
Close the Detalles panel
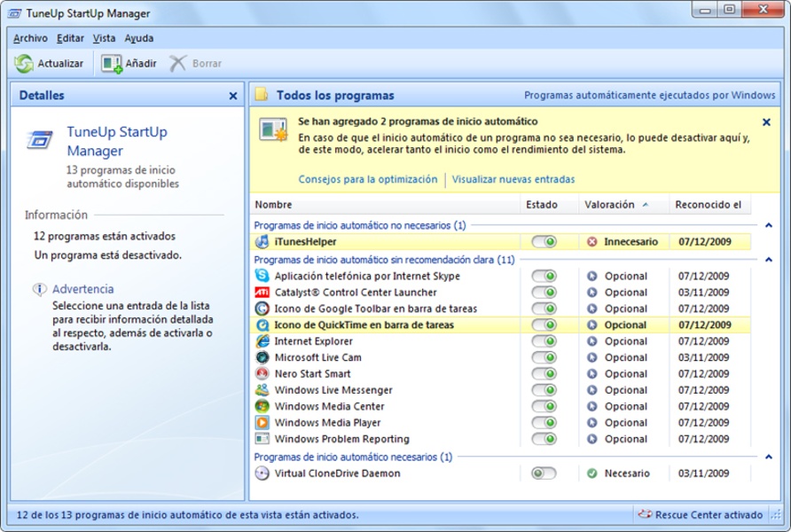233,96
